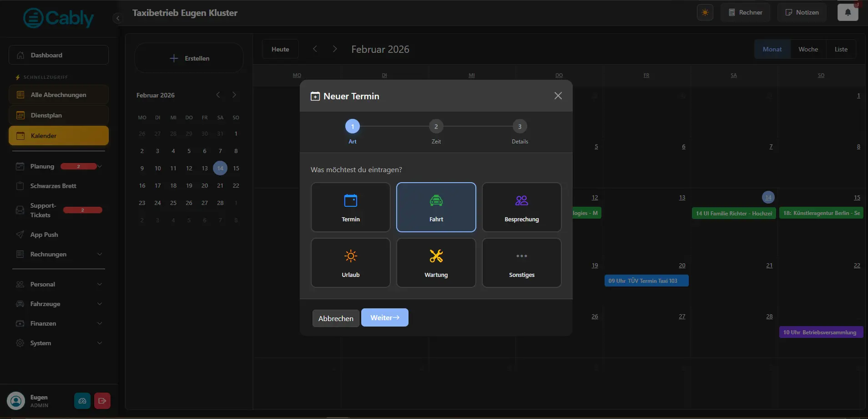Open the Künstleragentur Berlin event
Viewport: 868px width, 419px height.
pyautogui.click(x=821, y=213)
